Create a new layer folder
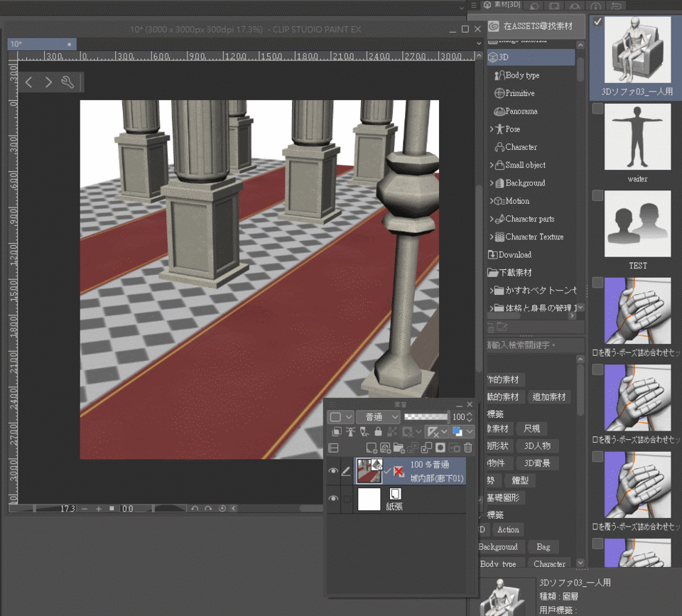Viewport: 682px width, 616px height. pyautogui.click(x=399, y=448)
